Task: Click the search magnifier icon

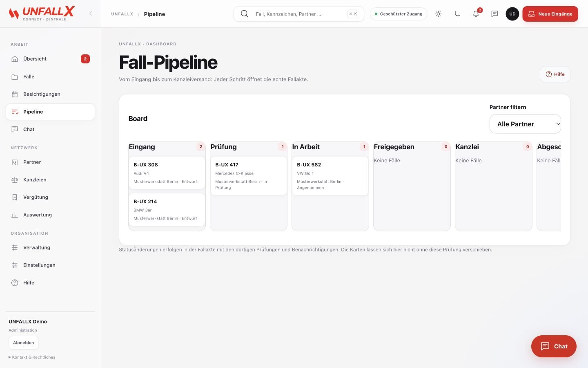Action: pyautogui.click(x=244, y=13)
